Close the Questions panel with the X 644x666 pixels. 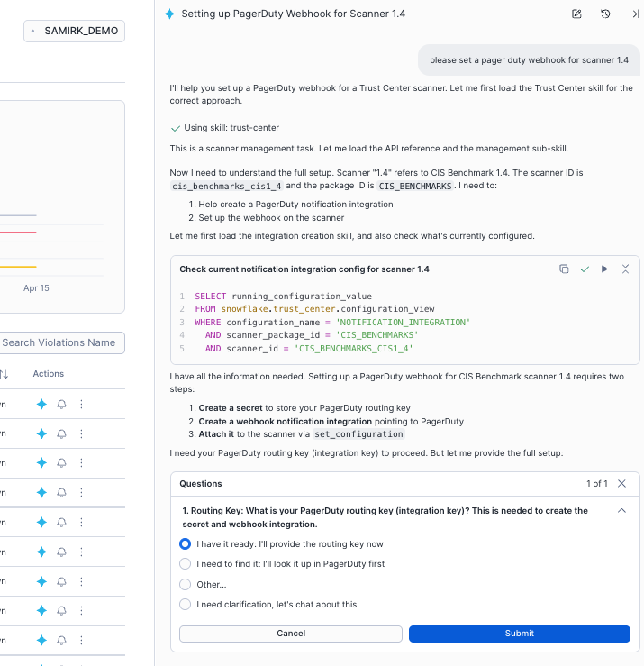[x=621, y=484]
